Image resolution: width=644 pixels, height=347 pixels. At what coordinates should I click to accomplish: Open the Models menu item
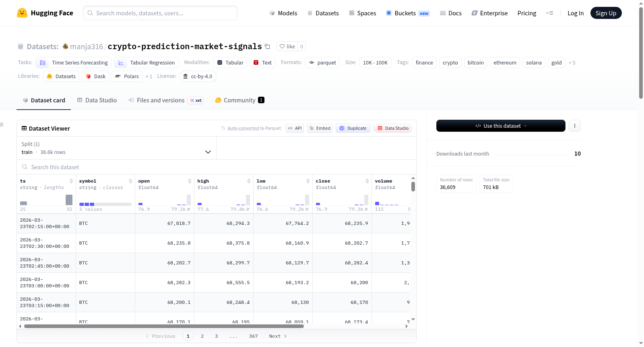[283, 13]
